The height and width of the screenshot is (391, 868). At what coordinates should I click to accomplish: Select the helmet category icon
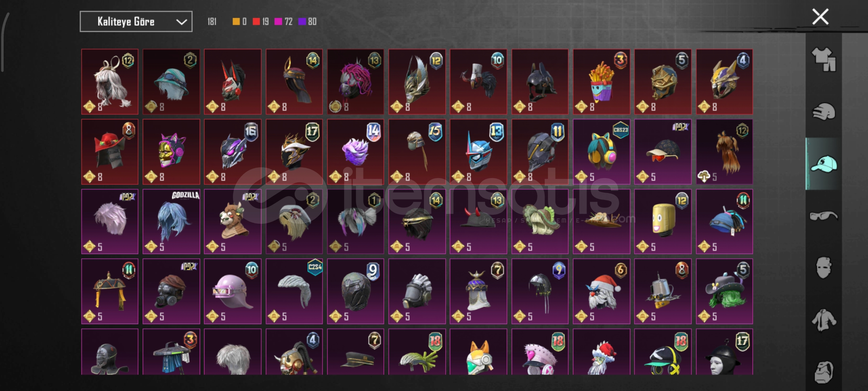pyautogui.click(x=824, y=112)
